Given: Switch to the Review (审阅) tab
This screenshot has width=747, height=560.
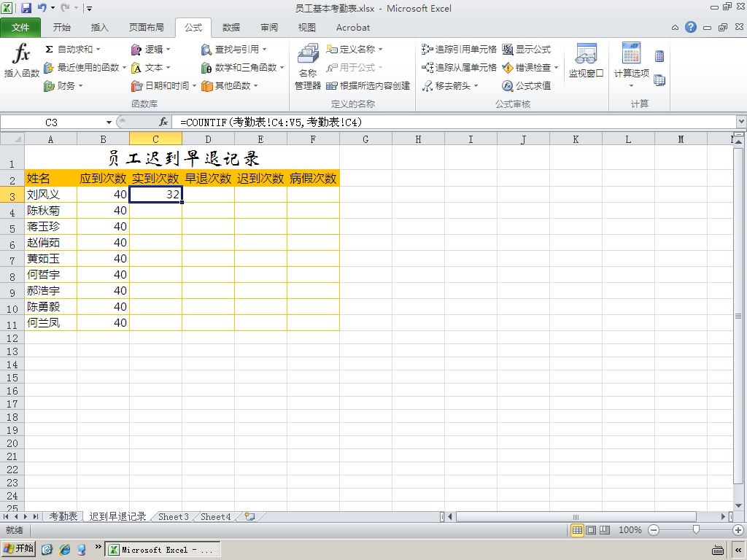Looking at the screenshot, I should pos(269,28).
